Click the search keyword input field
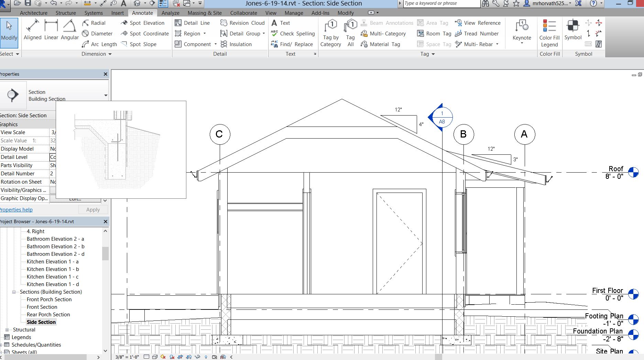644x360 pixels. tap(441, 3)
